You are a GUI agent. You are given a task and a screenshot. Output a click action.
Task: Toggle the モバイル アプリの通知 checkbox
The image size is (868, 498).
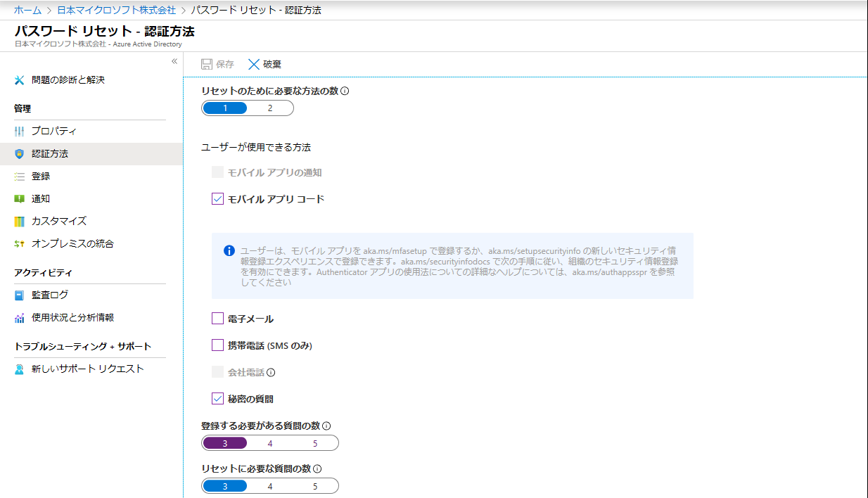[217, 172]
